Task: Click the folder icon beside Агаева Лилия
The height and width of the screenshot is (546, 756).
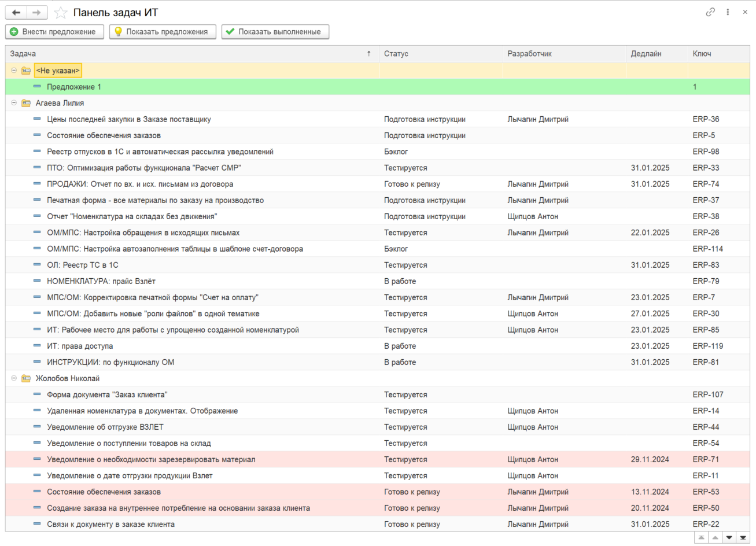Action: point(26,103)
